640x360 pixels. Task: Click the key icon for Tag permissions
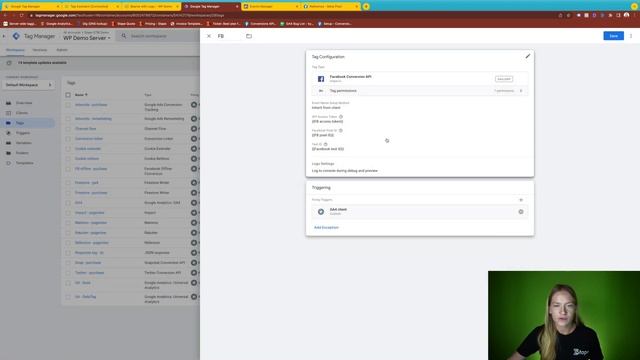[x=321, y=91]
